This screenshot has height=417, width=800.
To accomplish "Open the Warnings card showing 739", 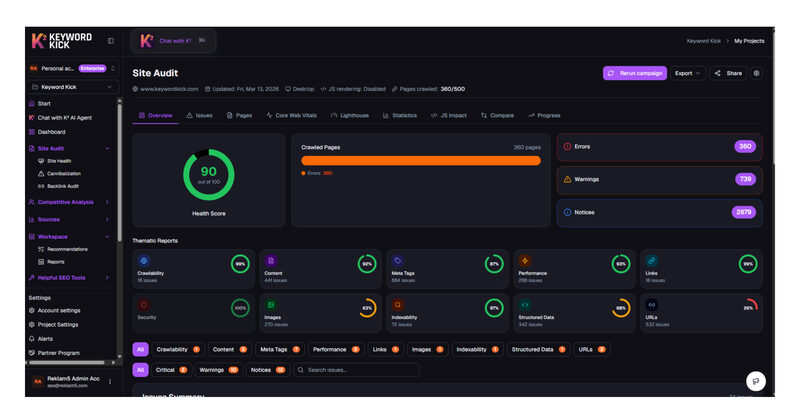I will (660, 180).
